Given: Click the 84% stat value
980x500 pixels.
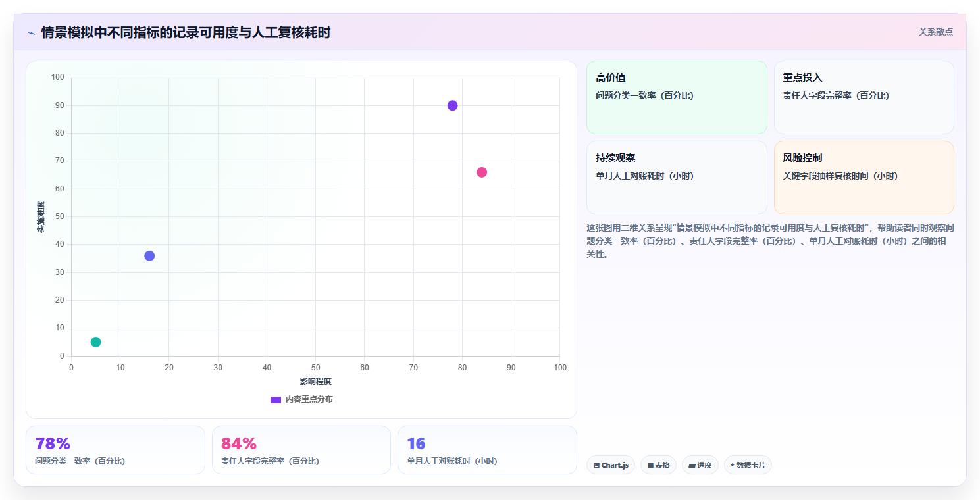Looking at the screenshot, I should 239,444.
